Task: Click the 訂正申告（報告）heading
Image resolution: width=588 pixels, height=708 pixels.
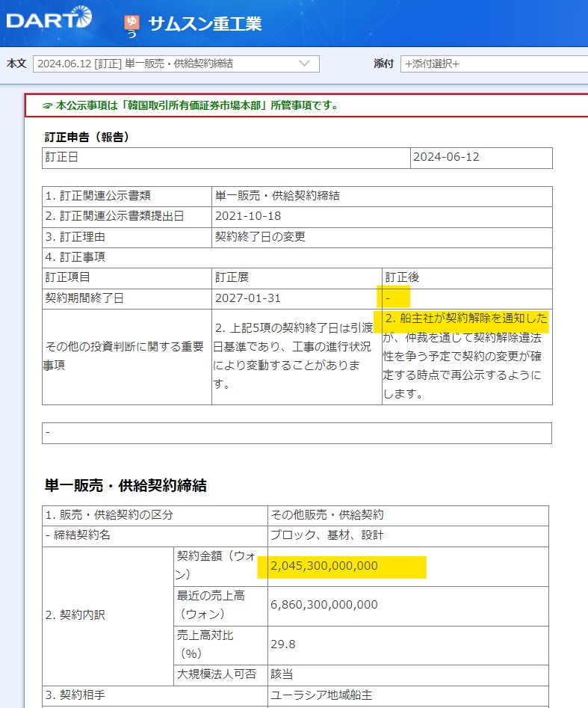Action: (x=87, y=137)
